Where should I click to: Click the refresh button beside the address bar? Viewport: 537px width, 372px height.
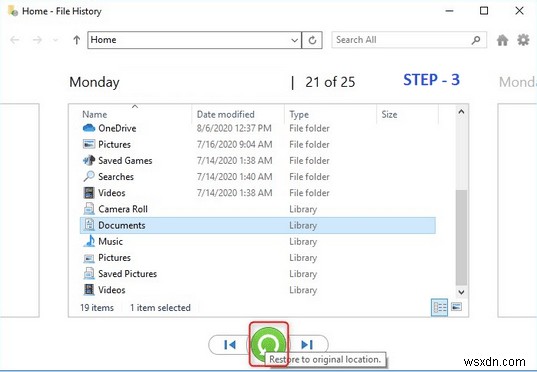(x=312, y=40)
